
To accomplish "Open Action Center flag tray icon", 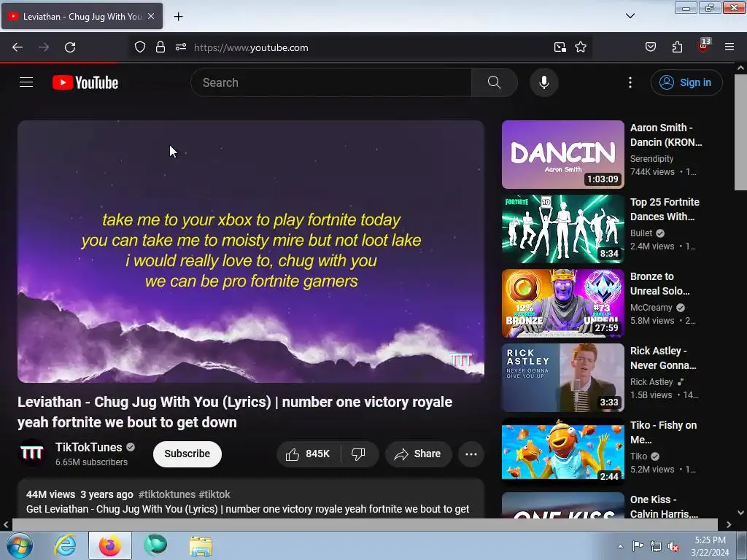I will (638, 546).
